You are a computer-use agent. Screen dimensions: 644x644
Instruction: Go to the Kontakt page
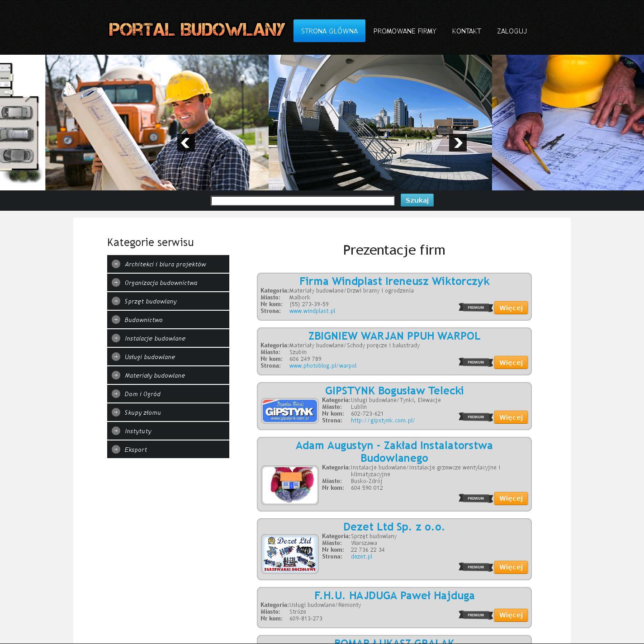point(466,31)
